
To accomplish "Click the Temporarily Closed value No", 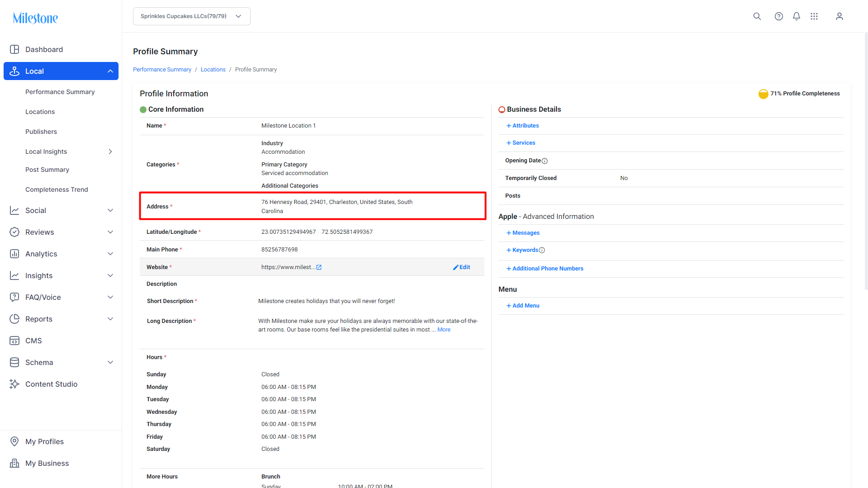I will pyautogui.click(x=624, y=178).
